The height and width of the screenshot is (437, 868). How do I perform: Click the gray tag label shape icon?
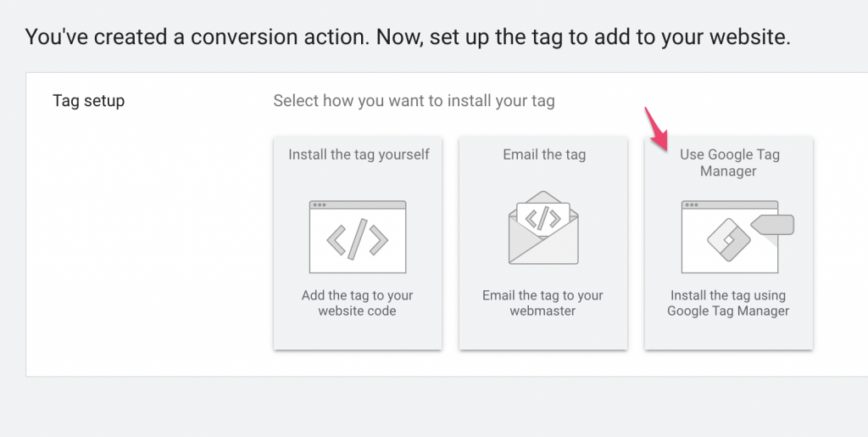pos(772,226)
